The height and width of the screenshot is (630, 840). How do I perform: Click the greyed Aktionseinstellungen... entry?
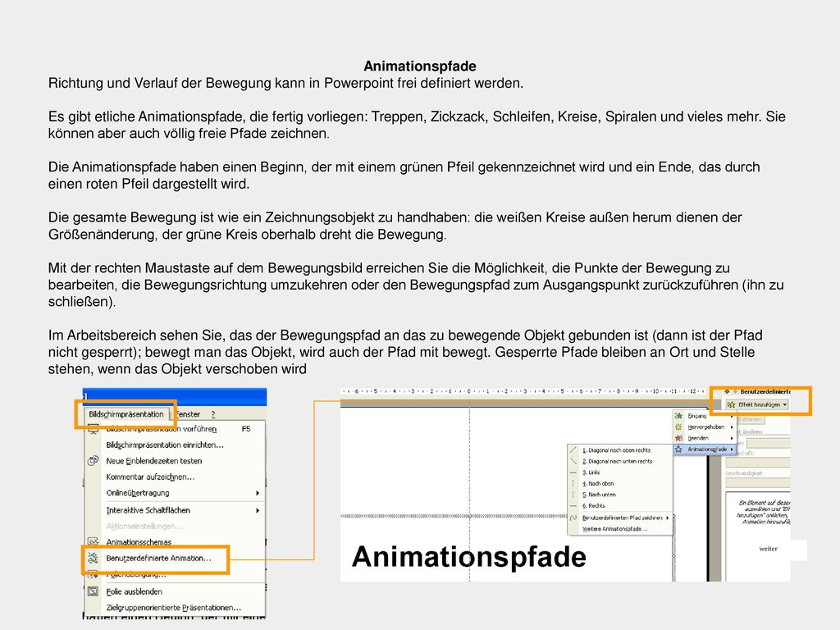click(176, 526)
